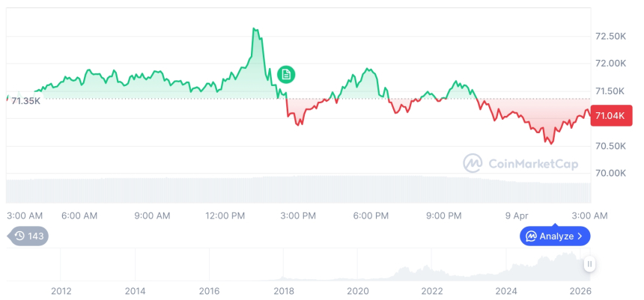Image resolution: width=644 pixels, height=300 pixels.
Task: Select 2024 on the year range timeline
Action: click(x=506, y=291)
